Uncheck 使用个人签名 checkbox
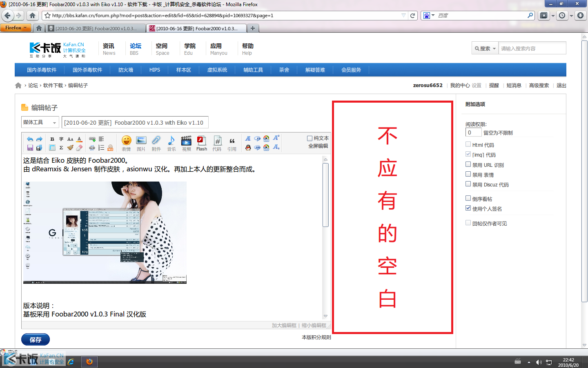This screenshot has width=588, height=368. [x=468, y=208]
